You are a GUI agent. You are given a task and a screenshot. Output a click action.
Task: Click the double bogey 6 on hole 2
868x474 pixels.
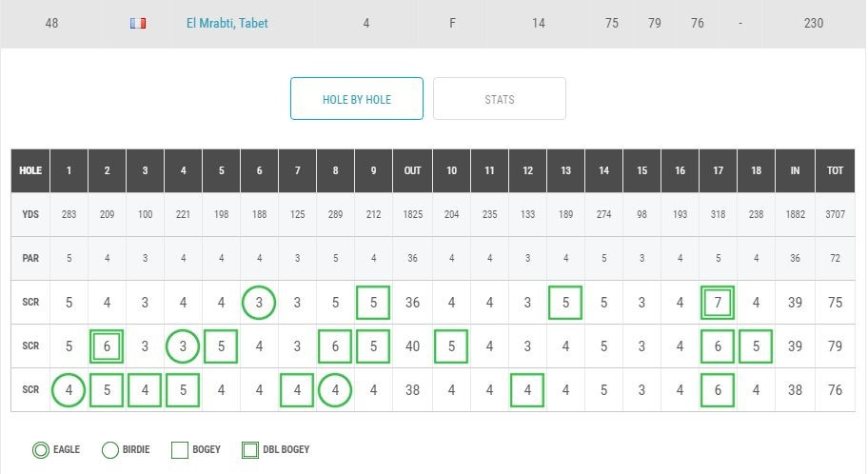(x=107, y=346)
